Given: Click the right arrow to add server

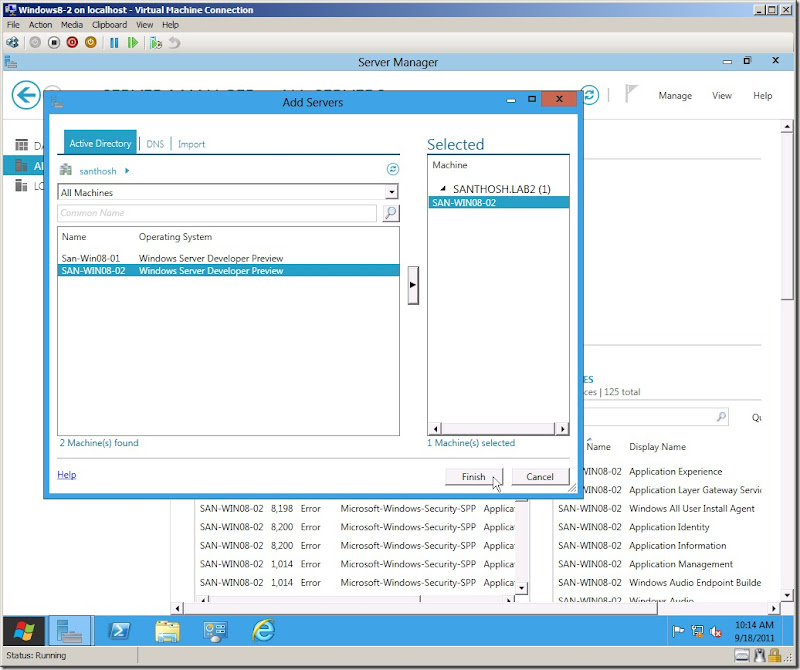Looking at the screenshot, I should click(x=413, y=285).
